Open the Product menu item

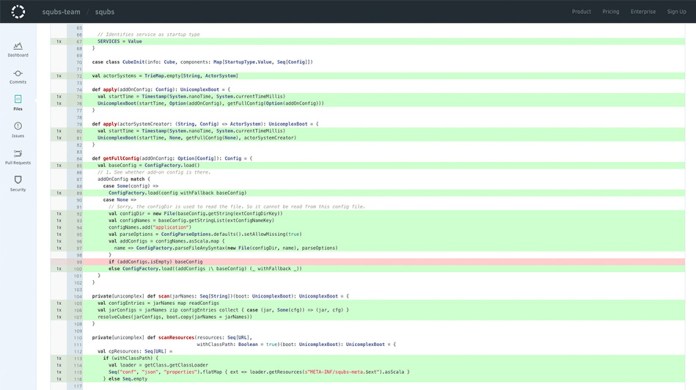(581, 12)
